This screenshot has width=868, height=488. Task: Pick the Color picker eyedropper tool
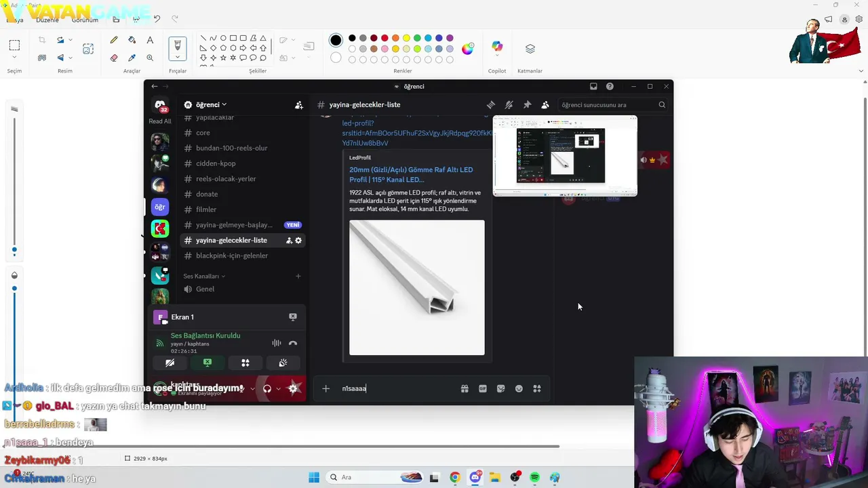point(132,58)
